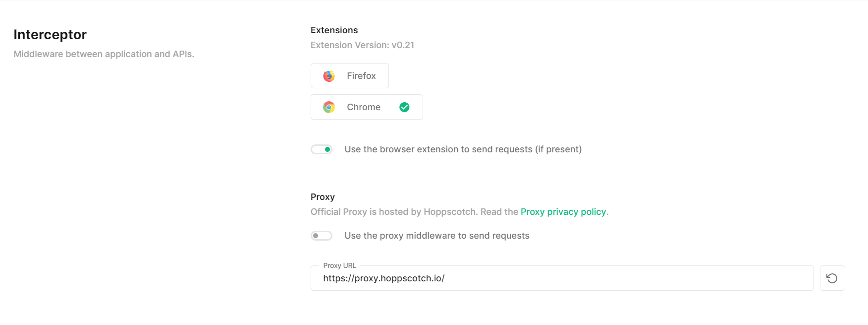Select the Chrome extension option
Viewport: 868px width, 325px height.
click(363, 107)
